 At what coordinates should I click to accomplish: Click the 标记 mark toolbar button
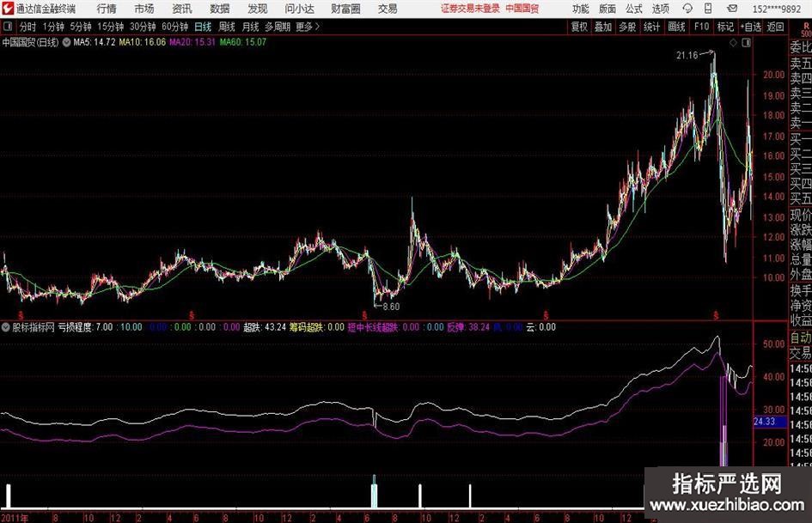tap(725, 27)
